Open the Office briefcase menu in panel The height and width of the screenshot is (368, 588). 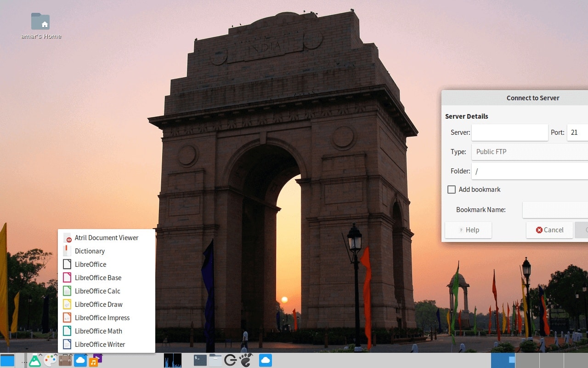click(65, 360)
